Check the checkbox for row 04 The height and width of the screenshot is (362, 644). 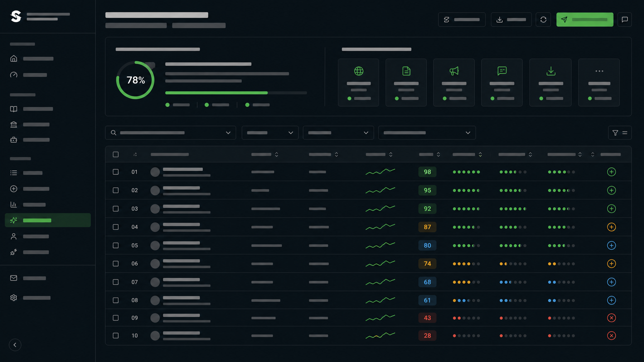(116, 227)
